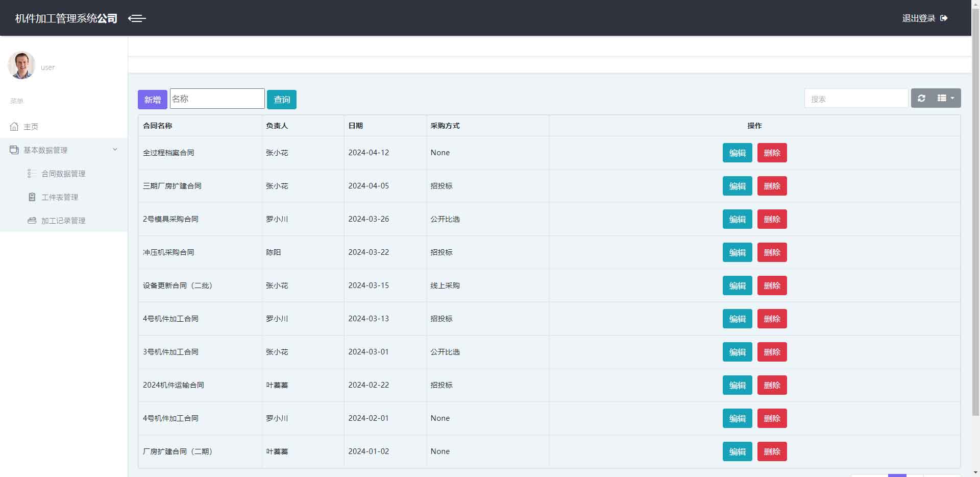Click the 加工记录管理 card icon

(32, 221)
